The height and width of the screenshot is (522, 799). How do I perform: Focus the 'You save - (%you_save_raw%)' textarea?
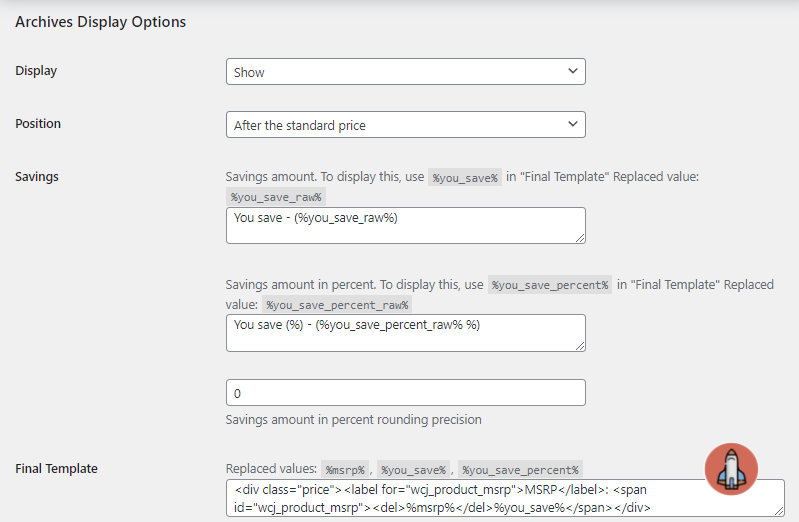point(405,225)
